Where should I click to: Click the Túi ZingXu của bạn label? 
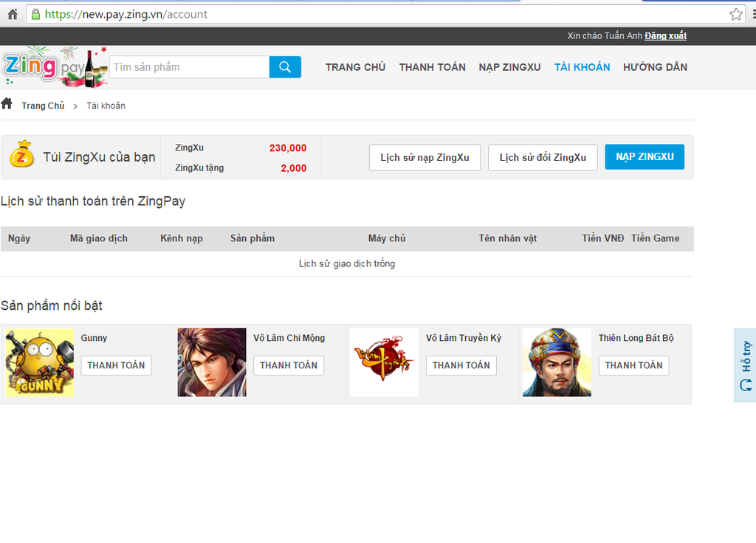(100, 157)
